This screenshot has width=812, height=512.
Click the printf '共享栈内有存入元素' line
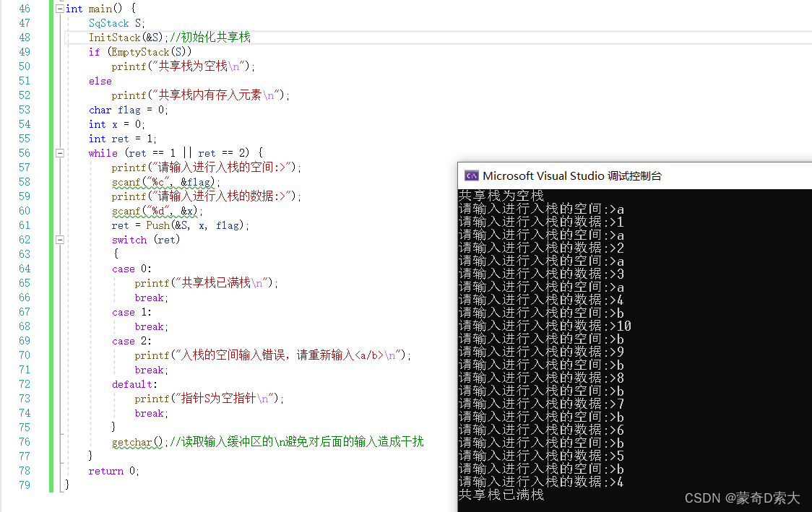pyautogui.click(x=200, y=95)
